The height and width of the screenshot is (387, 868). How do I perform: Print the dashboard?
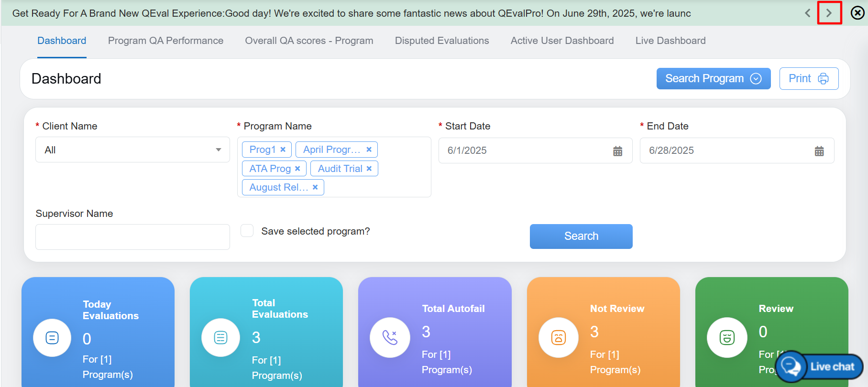pos(808,78)
